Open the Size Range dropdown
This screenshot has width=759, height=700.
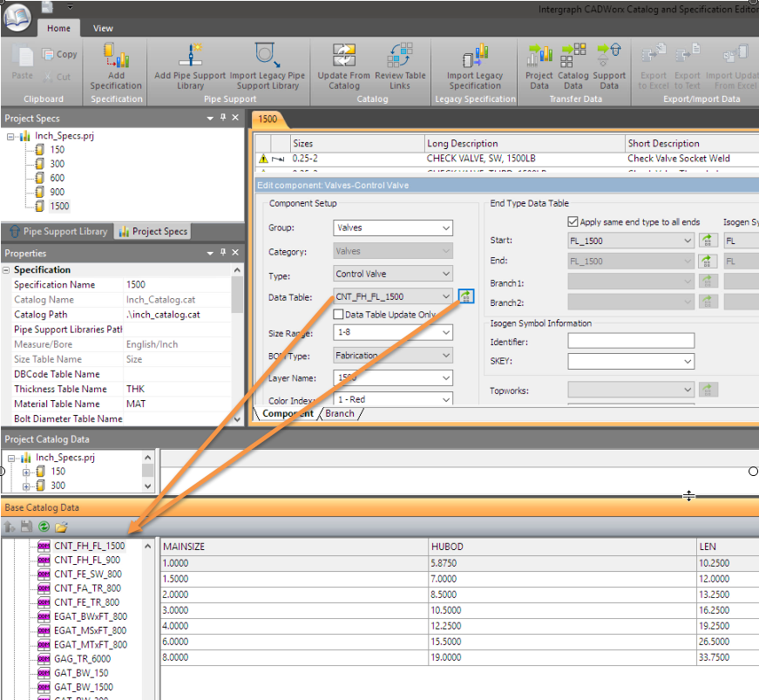(393, 333)
